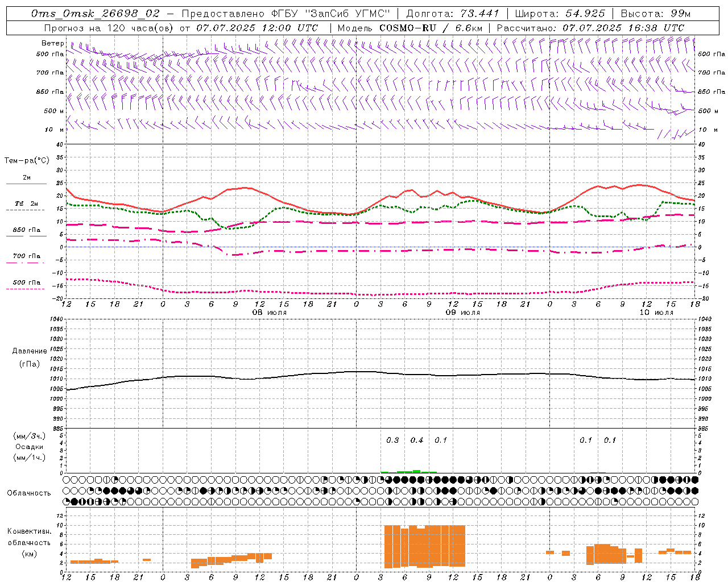The height and width of the screenshot is (582, 728).
Task: Click the solid red line under the 2м legend label
Action: click(26, 184)
